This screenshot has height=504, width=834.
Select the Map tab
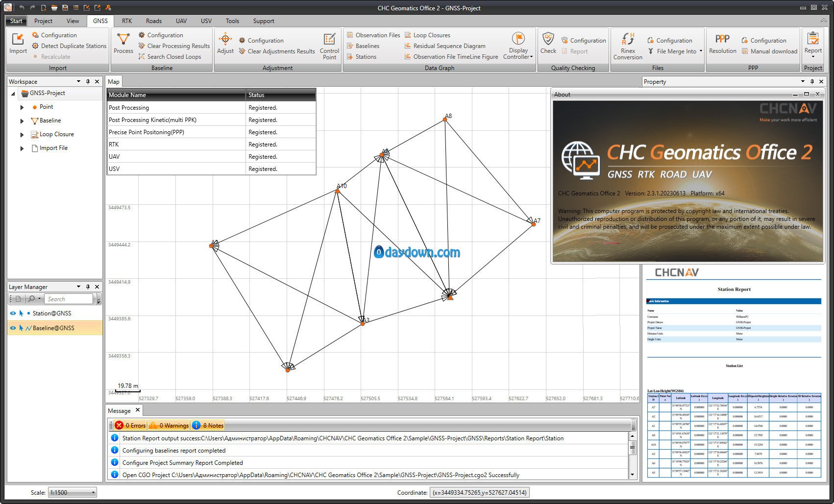[x=114, y=82]
